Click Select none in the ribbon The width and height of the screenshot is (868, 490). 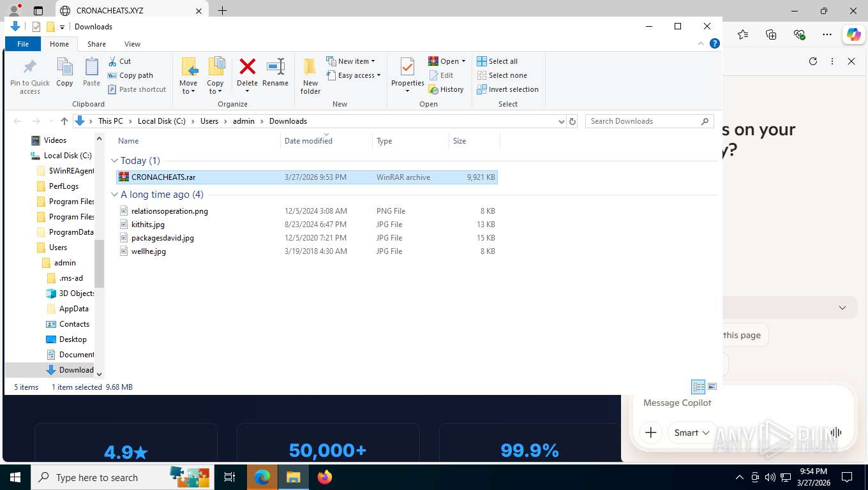(502, 75)
